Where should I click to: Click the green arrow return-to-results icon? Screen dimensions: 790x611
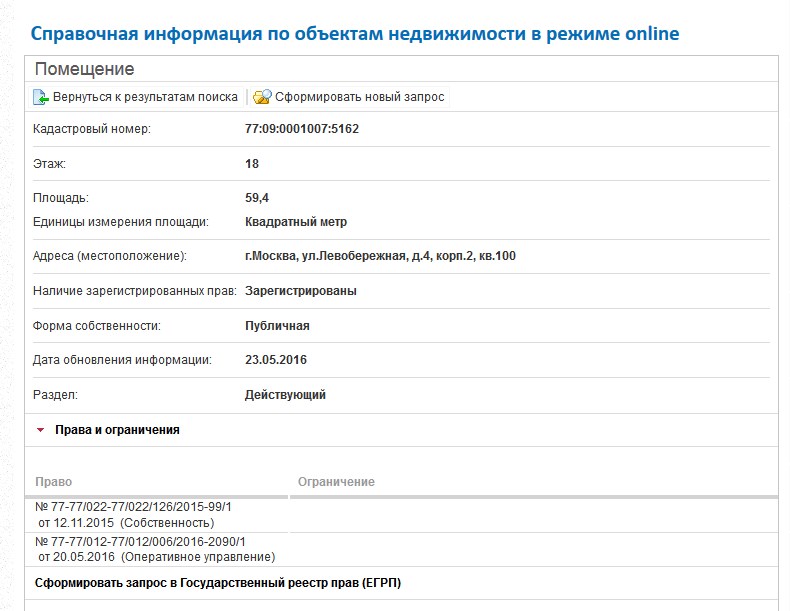coord(41,97)
